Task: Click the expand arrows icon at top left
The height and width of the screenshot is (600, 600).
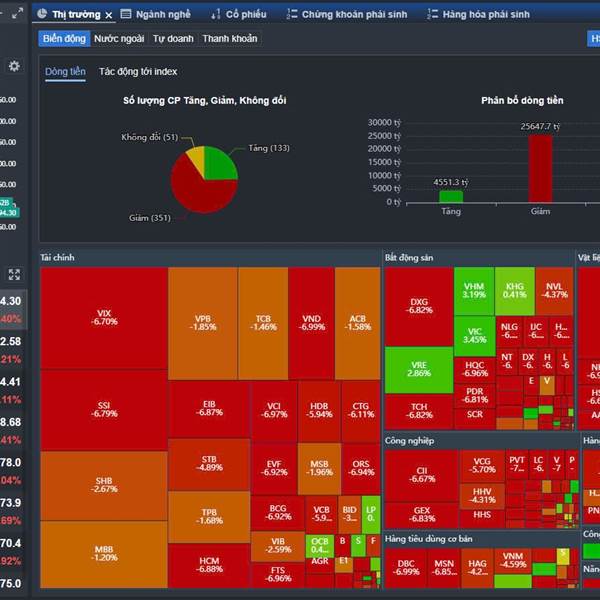Action: 17,14
